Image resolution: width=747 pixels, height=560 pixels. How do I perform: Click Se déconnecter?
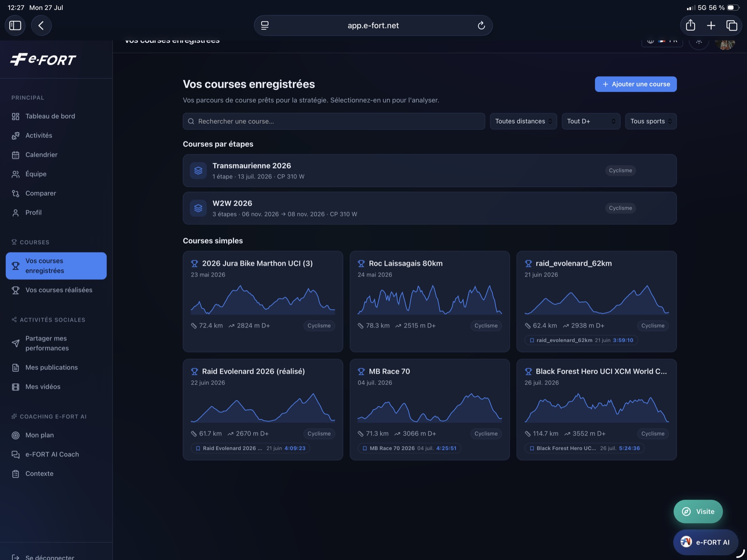pyautogui.click(x=50, y=557)
